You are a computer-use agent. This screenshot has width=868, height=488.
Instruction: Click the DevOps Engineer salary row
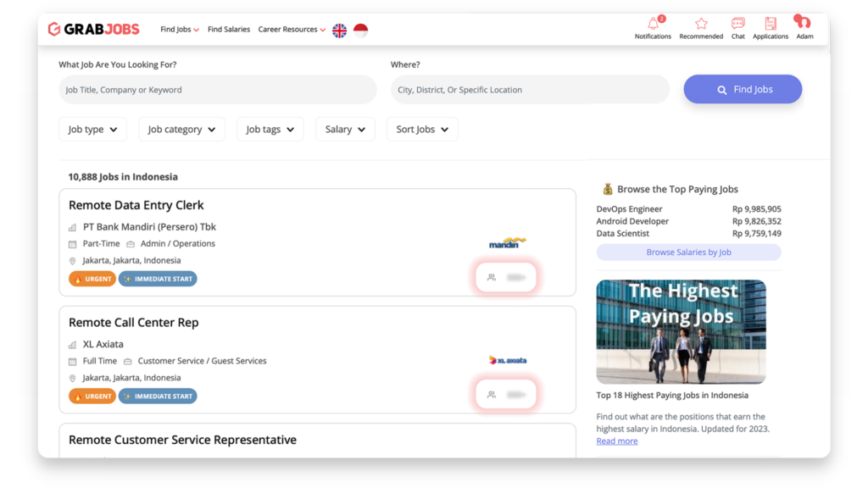pyautogui.click(x=688, y=209)
